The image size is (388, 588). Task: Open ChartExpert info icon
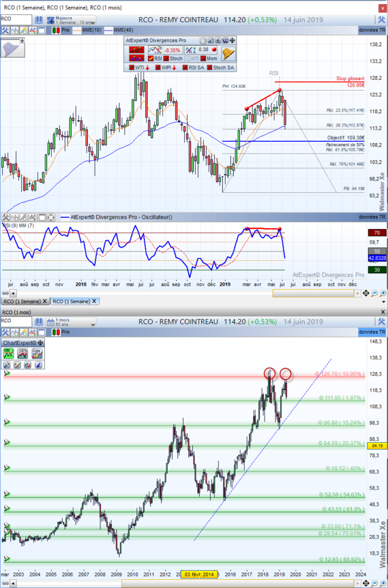coord(38,365)
